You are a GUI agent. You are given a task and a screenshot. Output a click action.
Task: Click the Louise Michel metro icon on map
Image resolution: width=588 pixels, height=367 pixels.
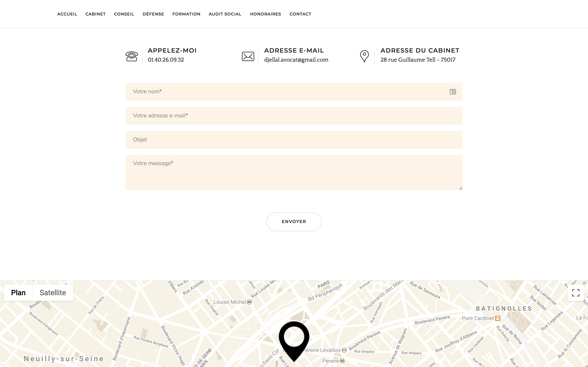point(249,302)
